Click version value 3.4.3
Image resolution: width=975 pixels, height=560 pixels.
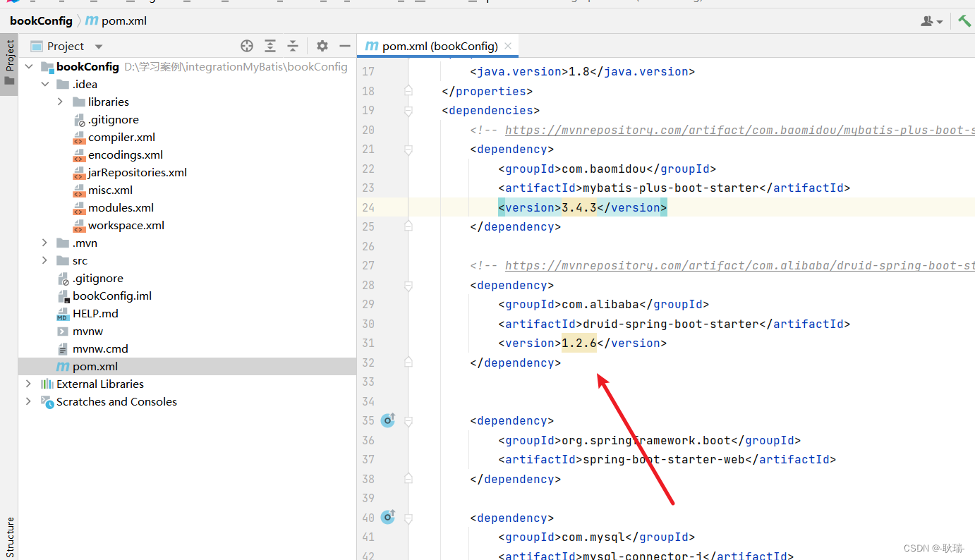pyautogui.click(x=579, y=207)
